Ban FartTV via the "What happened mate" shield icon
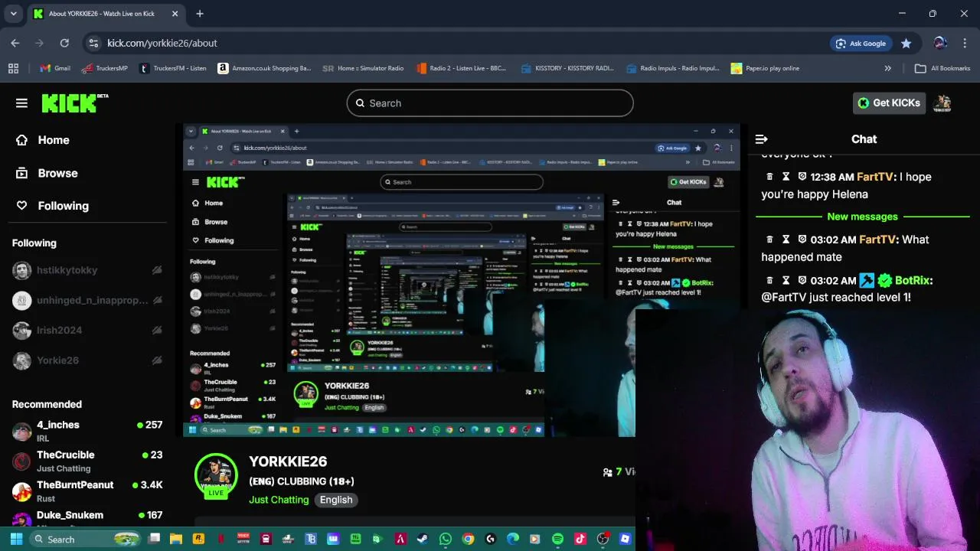 click(x=802, y=240)
